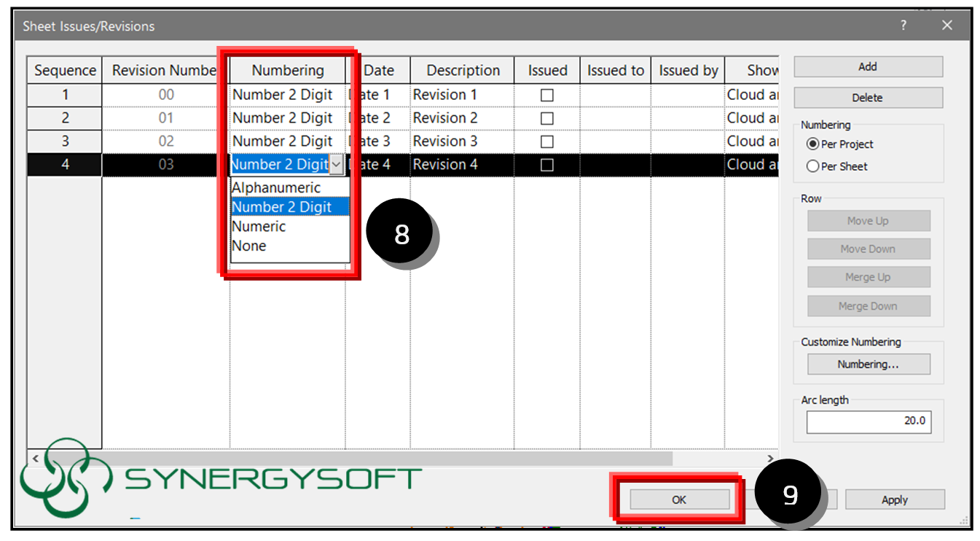Click the Delete button
This screenshot has width=980, height=541.
coord(867,98)
